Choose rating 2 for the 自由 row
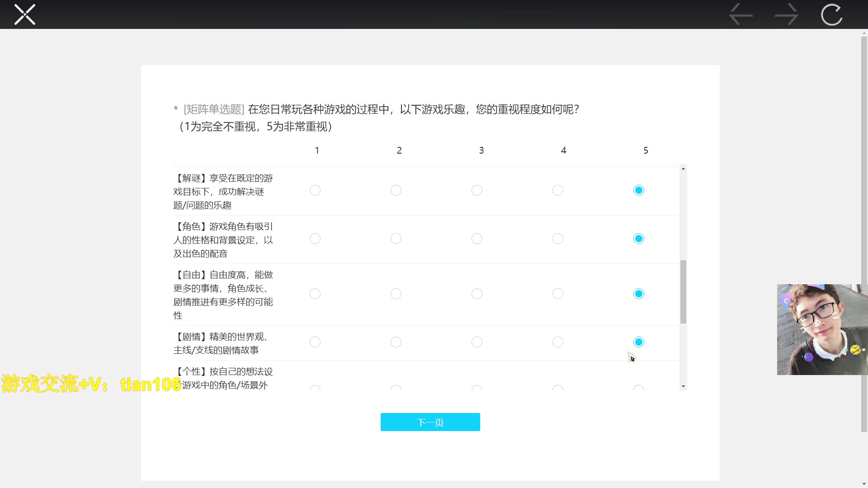868x488 pixels. [396, 293]
